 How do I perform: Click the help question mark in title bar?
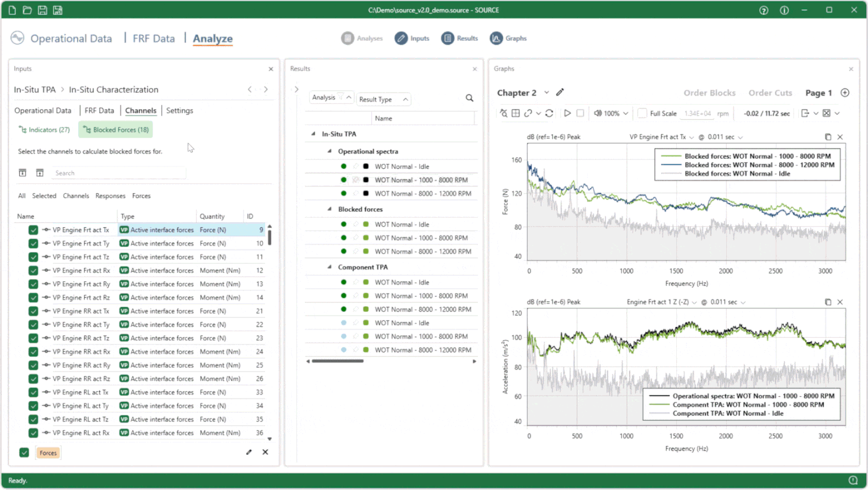[x=763, y=10]
